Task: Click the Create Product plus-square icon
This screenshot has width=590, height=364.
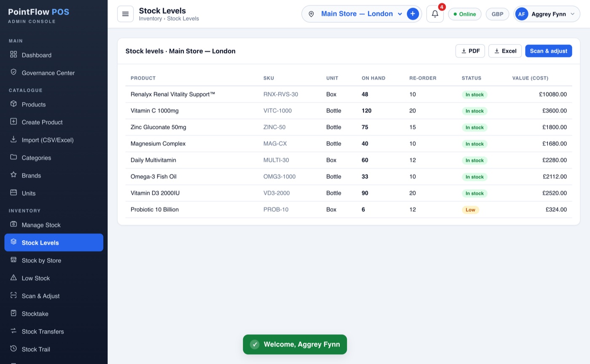Action: (13, 121)
